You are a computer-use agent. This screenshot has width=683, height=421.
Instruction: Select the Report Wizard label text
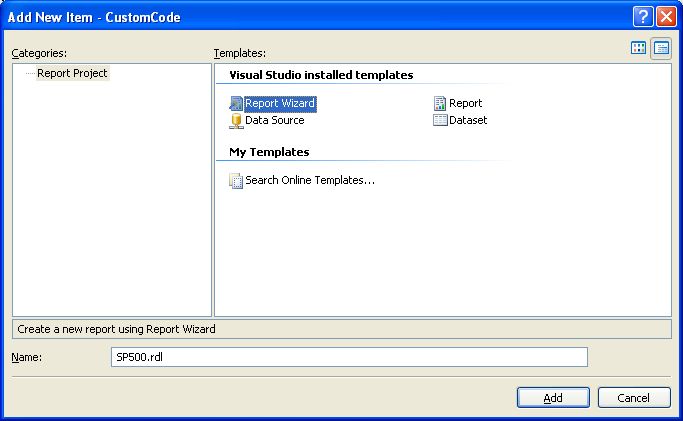[x=280, y=103]
